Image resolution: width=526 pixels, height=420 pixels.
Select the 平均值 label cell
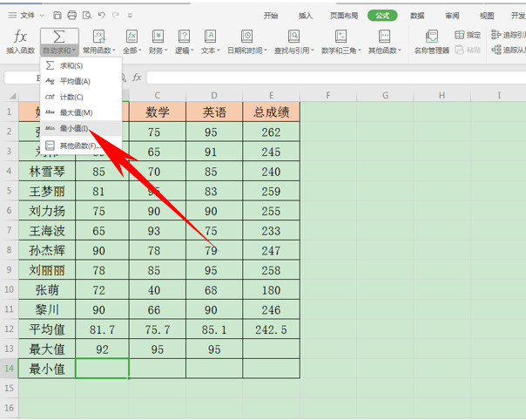[47, 329]
